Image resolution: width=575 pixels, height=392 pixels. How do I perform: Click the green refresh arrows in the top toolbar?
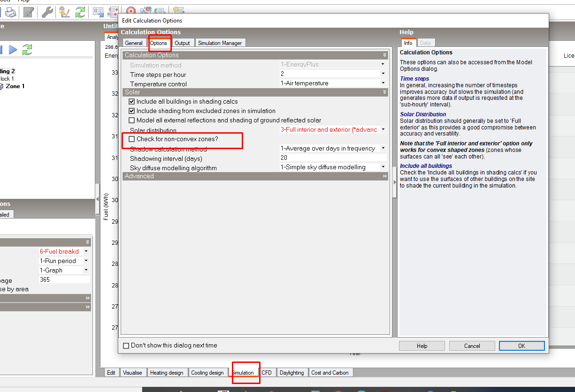pyautogui.click(x=80, y=12)
